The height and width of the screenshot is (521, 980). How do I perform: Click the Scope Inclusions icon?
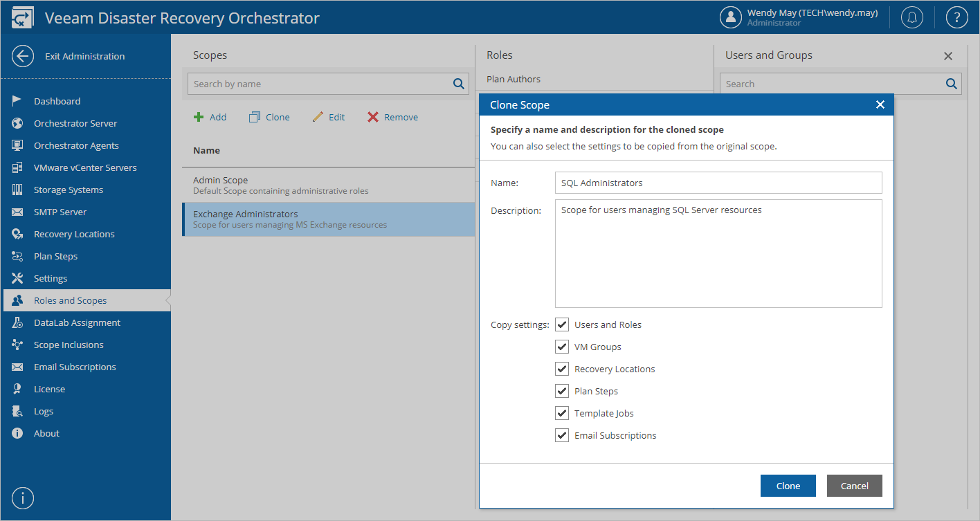coord(17,345)
